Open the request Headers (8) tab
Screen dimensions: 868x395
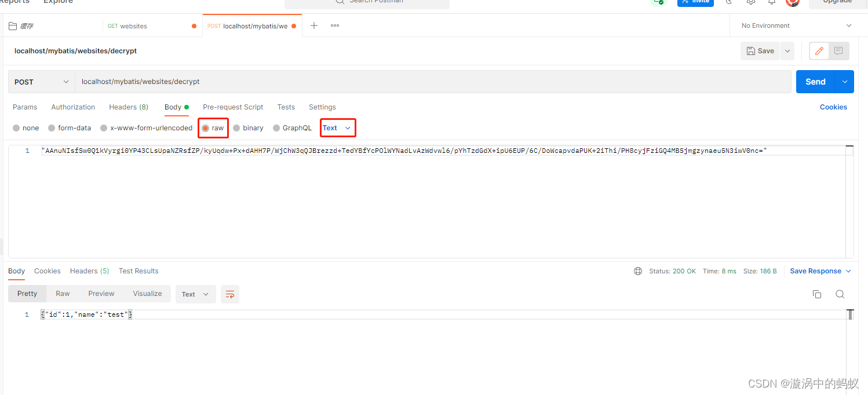point(129,107)
